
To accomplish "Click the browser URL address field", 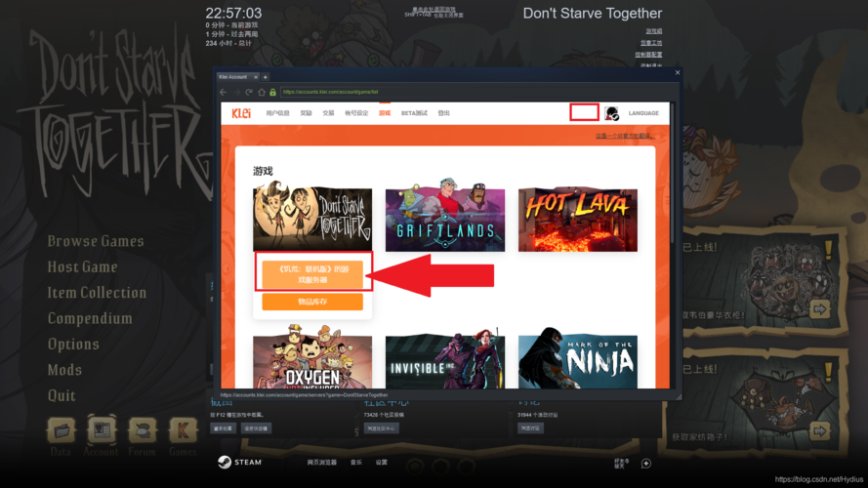I will click(476, 92).
